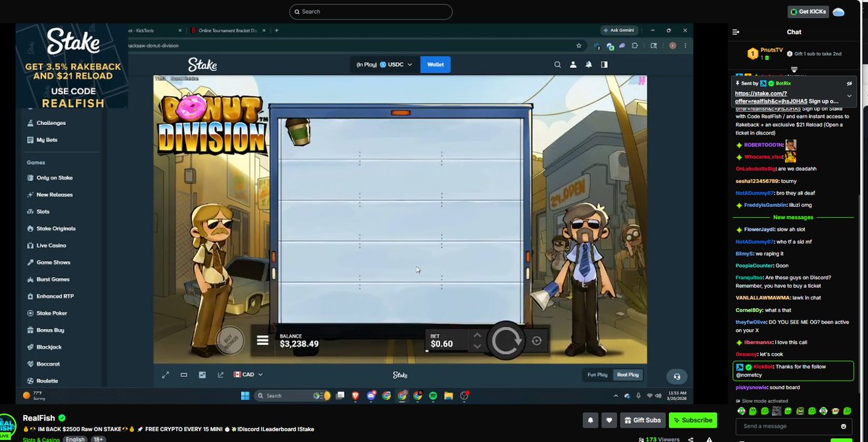Viewport: 868px width, 442px height.
Task: Expand the gift leaderboard arrow
Action: 794,69
